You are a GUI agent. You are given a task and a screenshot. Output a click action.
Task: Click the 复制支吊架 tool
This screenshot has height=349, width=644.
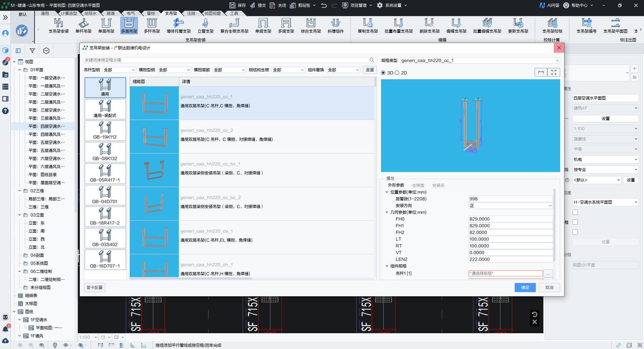point(368,26)
